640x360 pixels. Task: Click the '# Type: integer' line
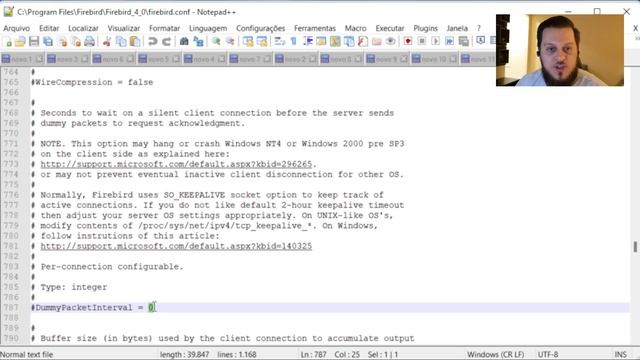pos(69,287)
